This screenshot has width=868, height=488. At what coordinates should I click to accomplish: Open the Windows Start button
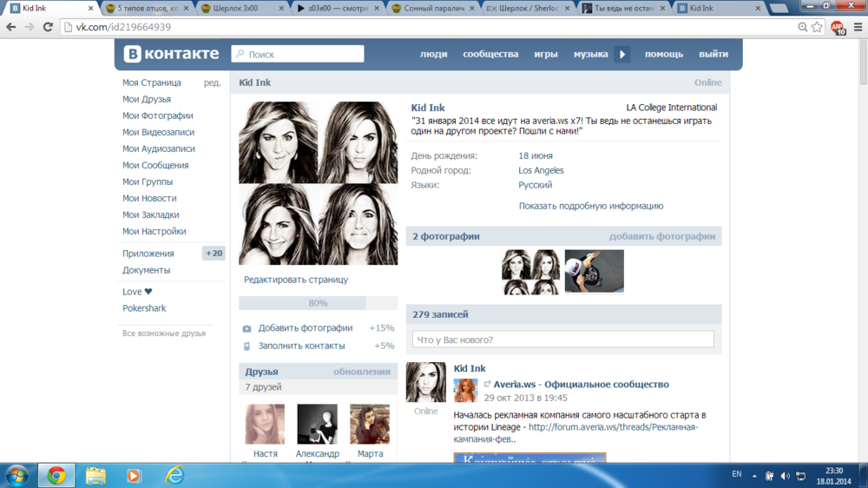(x=16, y=476)
